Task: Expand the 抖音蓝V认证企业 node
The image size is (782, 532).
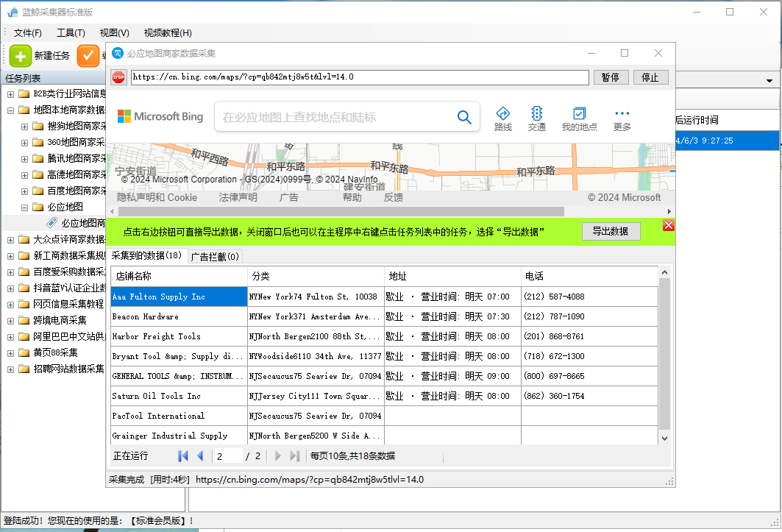Action: [10, 288]
